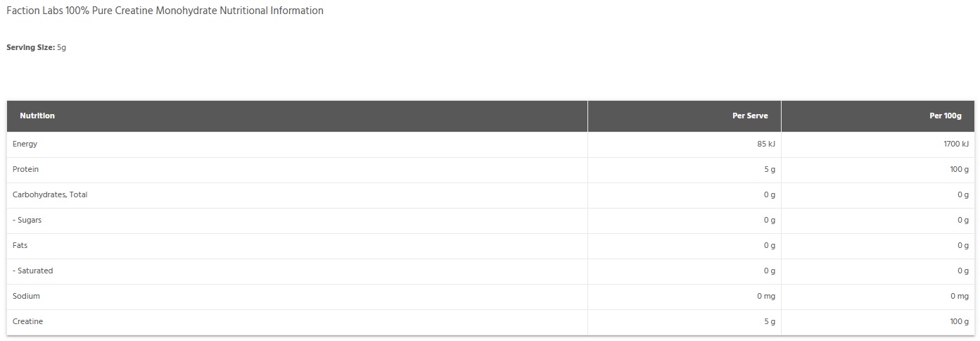The height and width of the screenshot is (341, 980).
Task: Select Sodium per serve 0 mg value
Action: pos(766,296)
